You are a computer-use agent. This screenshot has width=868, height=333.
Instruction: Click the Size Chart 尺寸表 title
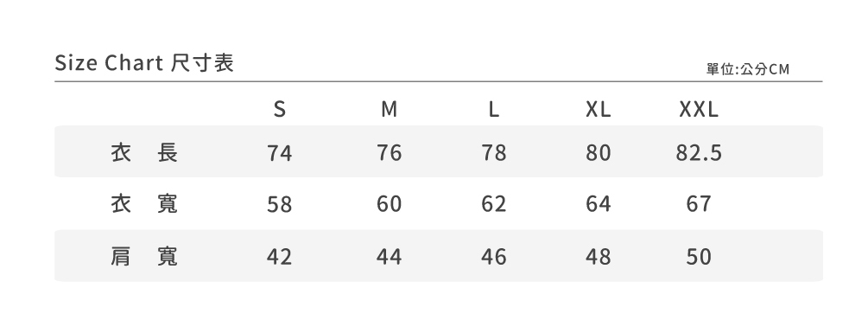(144, 62)
